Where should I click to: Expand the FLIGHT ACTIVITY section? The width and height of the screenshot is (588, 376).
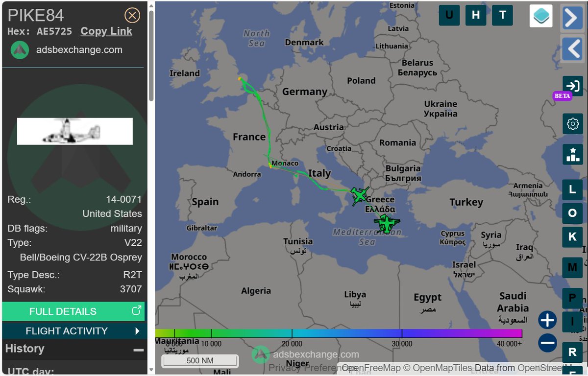(73, 331)
